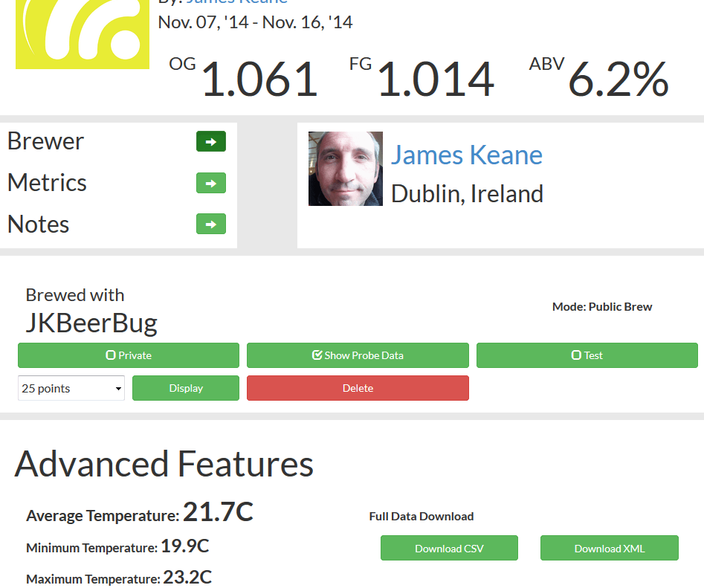Toggle the Private checkbox button
704x588 pixels.
[x=129, y=355]
